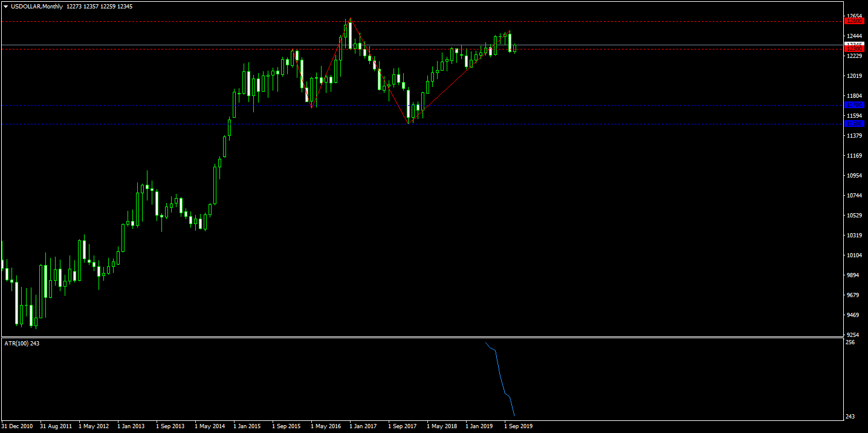The image size is (868, 433).
Task: Click the 1 May 2016 date label
Action: (326, 426)
